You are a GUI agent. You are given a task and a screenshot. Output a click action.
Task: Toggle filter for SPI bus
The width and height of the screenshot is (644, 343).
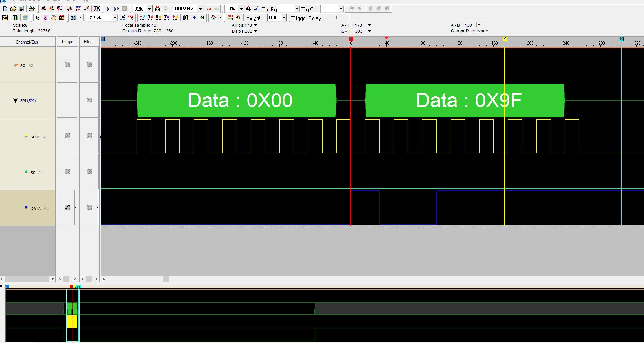89,100
